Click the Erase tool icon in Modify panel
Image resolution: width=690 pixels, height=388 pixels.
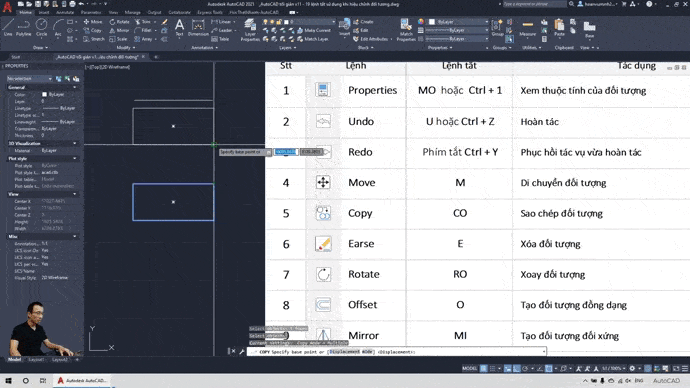164,22
